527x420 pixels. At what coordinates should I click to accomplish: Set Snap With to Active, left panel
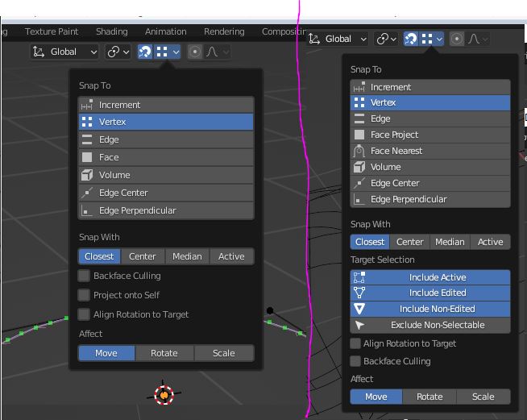pos(231,256)
